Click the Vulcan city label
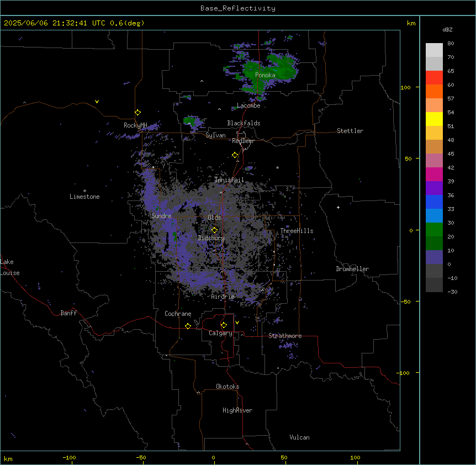The height and width of the screenshot is (465, 476). 299,437
